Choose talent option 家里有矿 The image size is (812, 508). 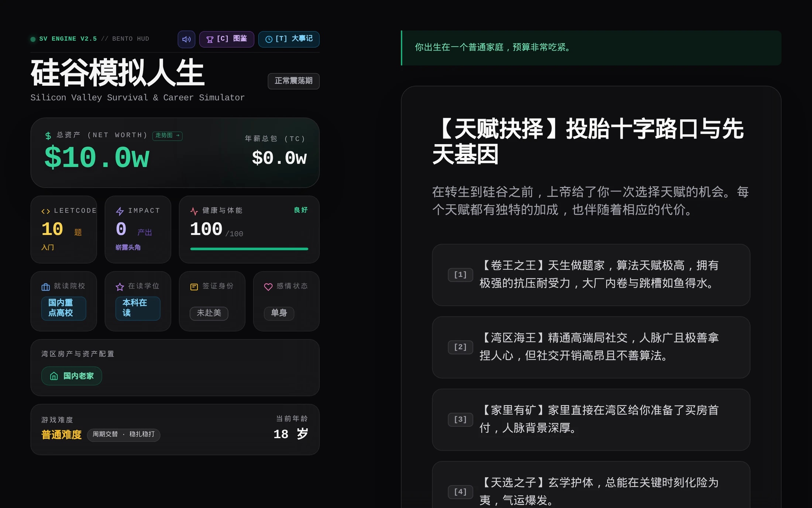pyautogui.click(x=591, y=420)
